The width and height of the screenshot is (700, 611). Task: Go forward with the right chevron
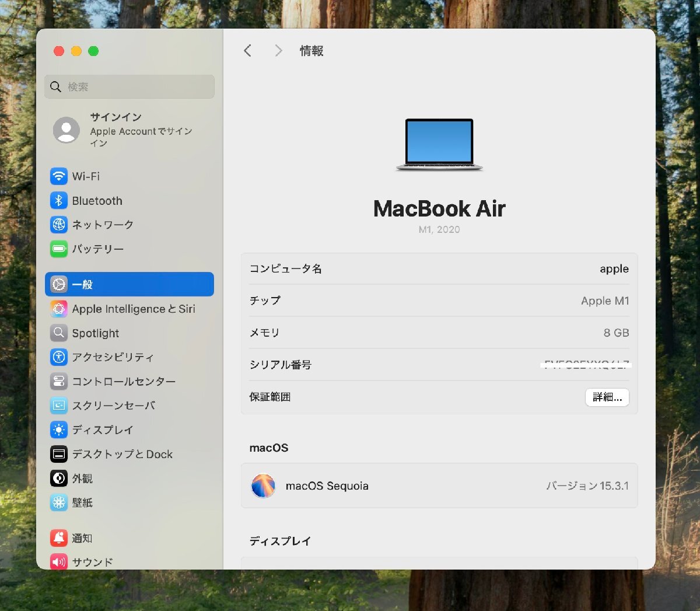pyautogui.click(x=278, y=51)
